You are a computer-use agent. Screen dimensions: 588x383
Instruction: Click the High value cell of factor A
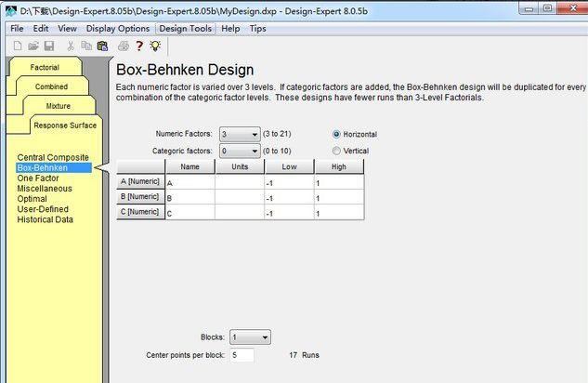coord(339,182)
